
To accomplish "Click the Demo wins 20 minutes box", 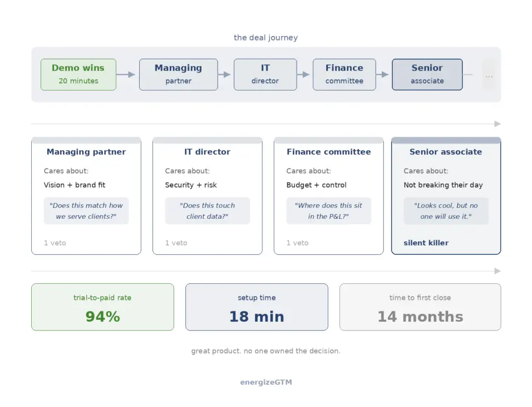I will tap(78, 74).
